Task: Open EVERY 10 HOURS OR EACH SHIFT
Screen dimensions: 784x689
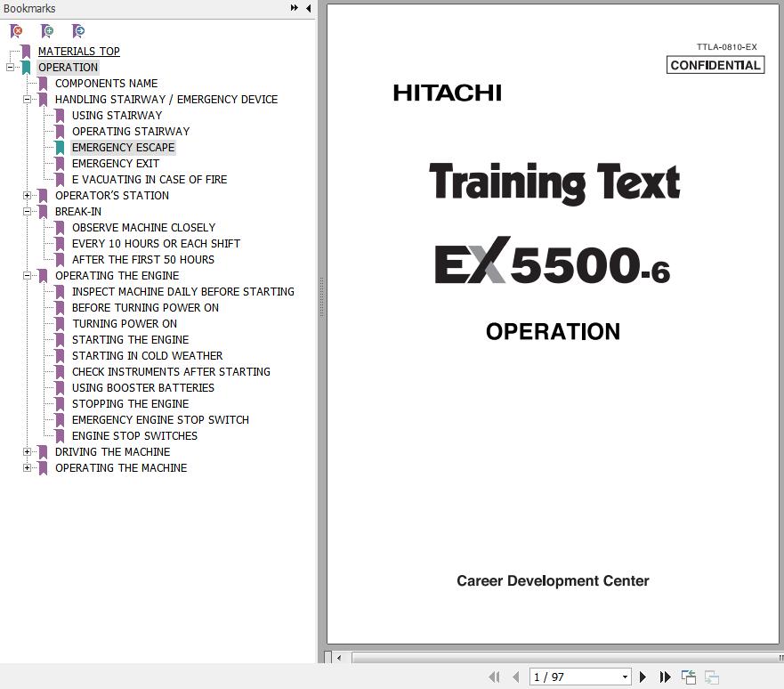Action: click(156, 244)
